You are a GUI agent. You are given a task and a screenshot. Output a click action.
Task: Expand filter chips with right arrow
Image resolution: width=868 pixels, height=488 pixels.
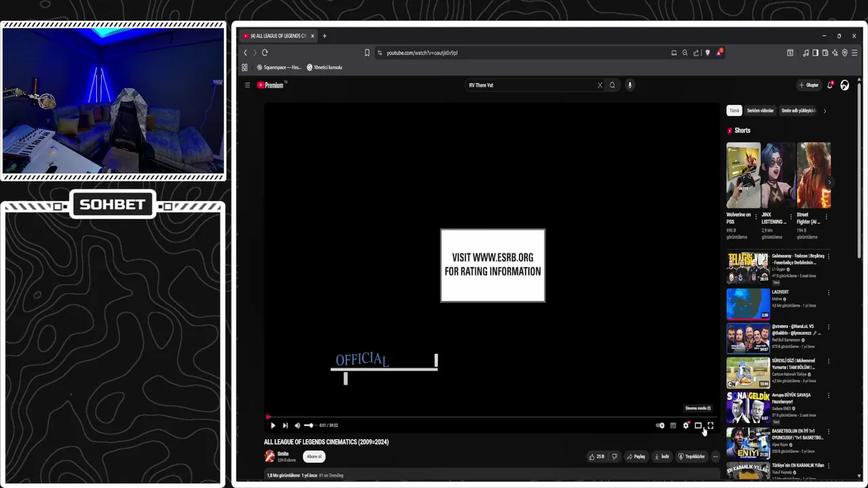click(825, 110)
